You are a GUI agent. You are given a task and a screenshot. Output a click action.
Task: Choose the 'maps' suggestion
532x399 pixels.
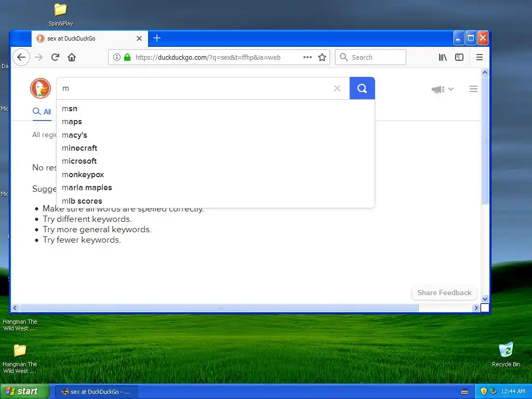pos(216,122)
